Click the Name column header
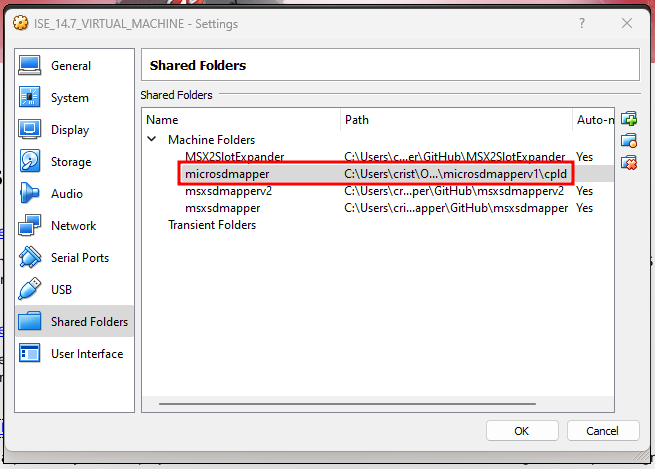 coord(162,120)
